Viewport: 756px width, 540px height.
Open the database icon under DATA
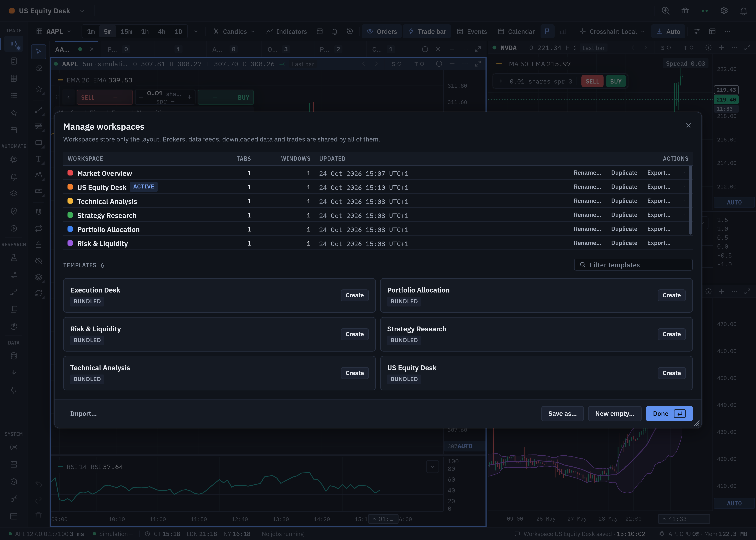(14, 356)
